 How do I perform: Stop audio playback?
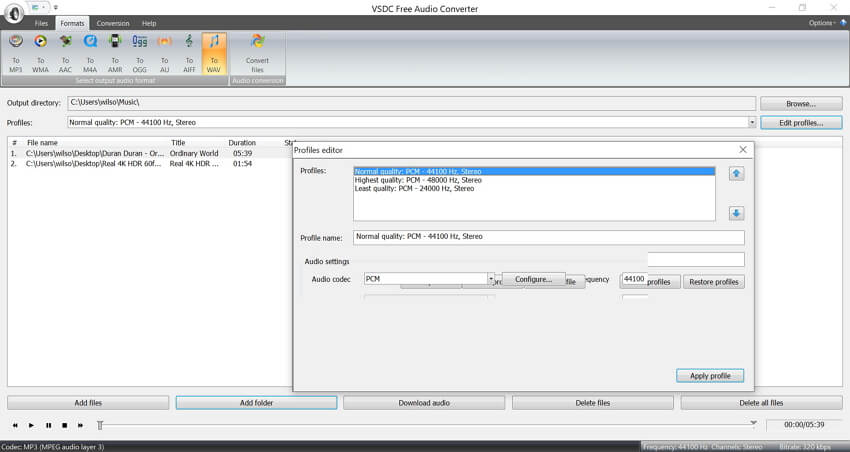click(x=65, y=425)
